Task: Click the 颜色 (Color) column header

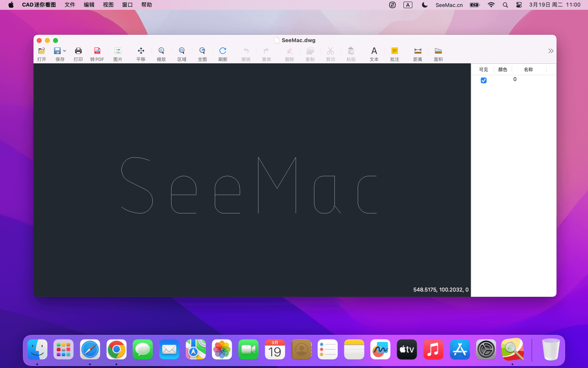Action: 503,70
